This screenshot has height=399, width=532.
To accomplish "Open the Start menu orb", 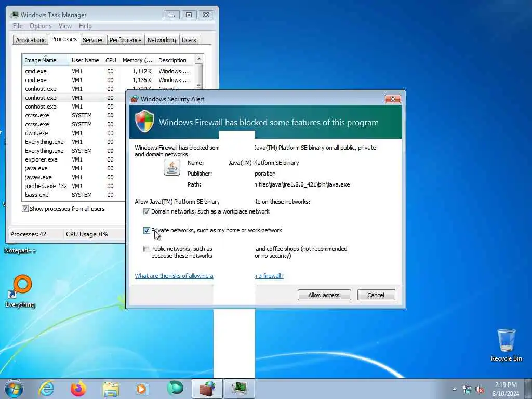I will 14,389.
